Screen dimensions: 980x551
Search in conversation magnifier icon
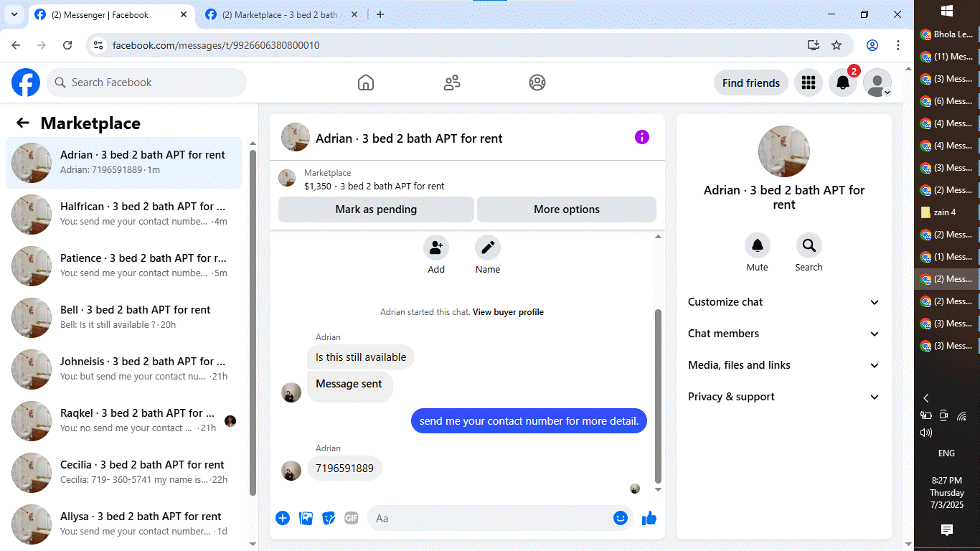click(809, 245)
